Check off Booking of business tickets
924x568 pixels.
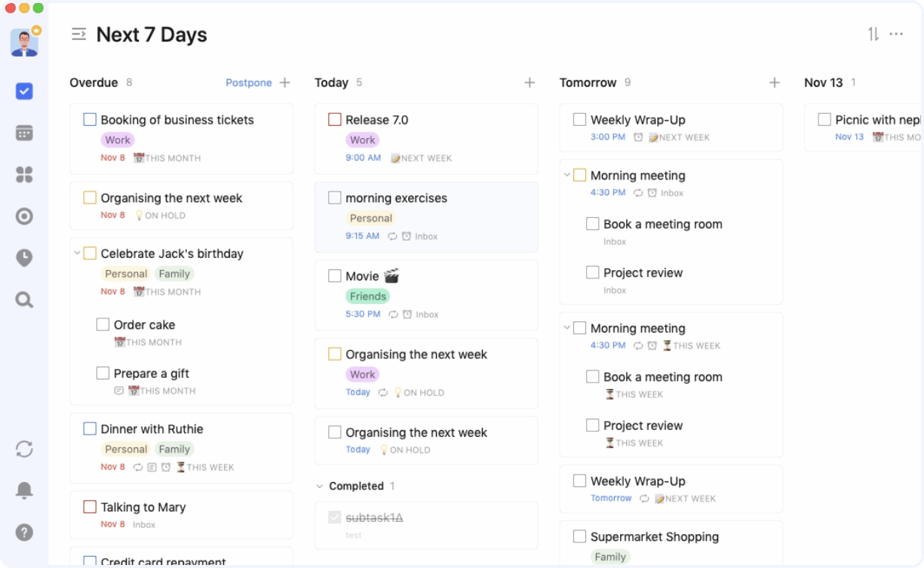pos(90,119)
